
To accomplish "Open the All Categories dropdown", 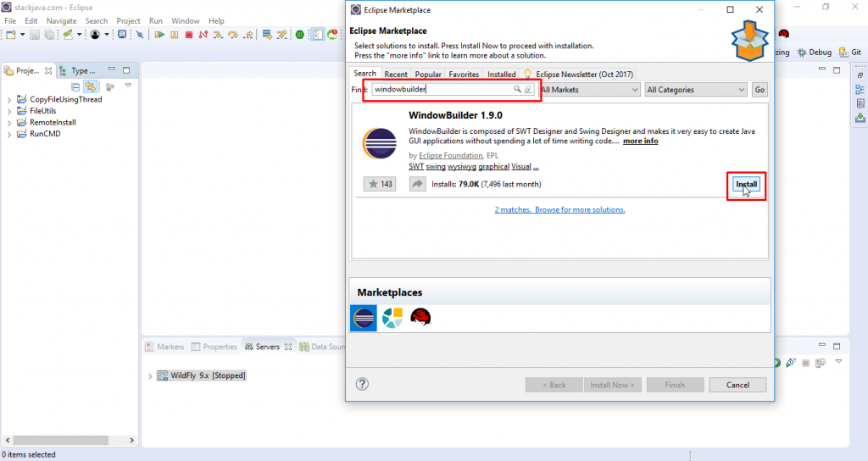I will 696,90.
